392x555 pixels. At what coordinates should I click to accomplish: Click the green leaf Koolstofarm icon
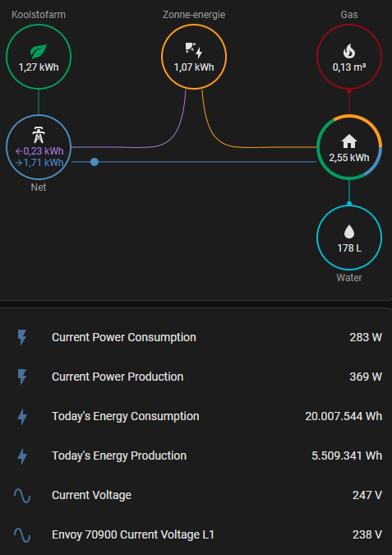pos(39,51)
